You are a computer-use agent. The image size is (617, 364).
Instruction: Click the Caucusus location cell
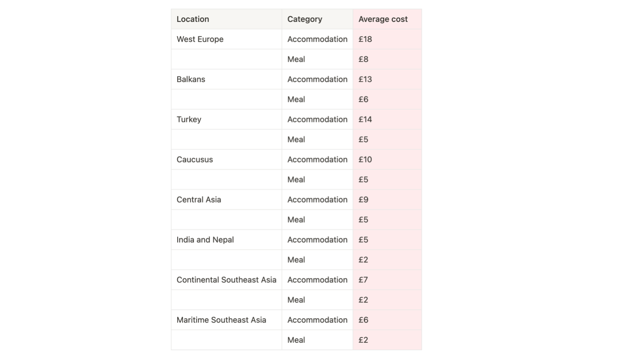coord(226,159)
